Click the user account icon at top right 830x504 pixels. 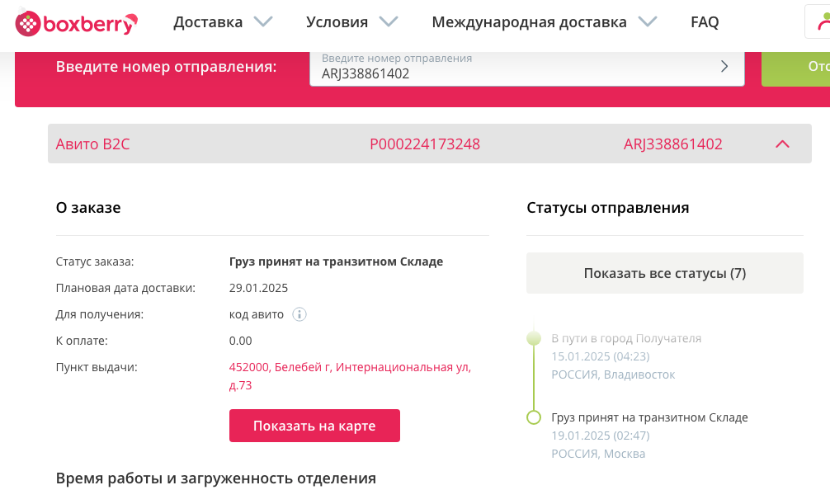820,22
